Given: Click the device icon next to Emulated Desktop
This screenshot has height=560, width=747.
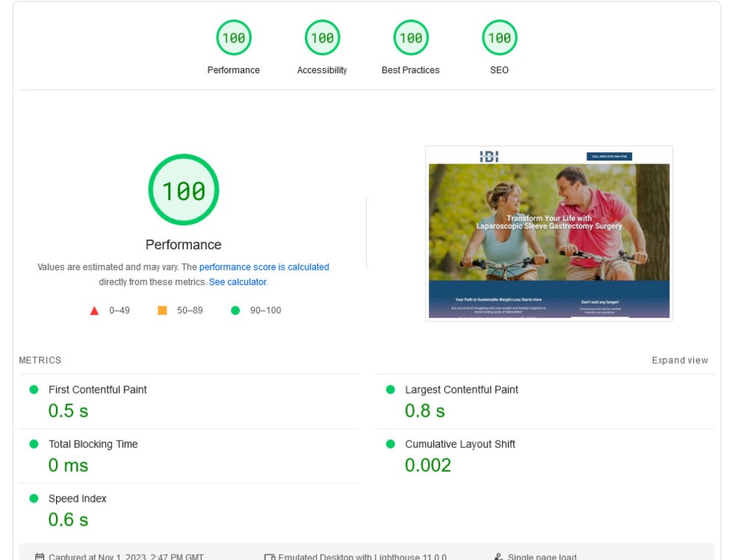Looking at the screenshot, I should [270, 556].
